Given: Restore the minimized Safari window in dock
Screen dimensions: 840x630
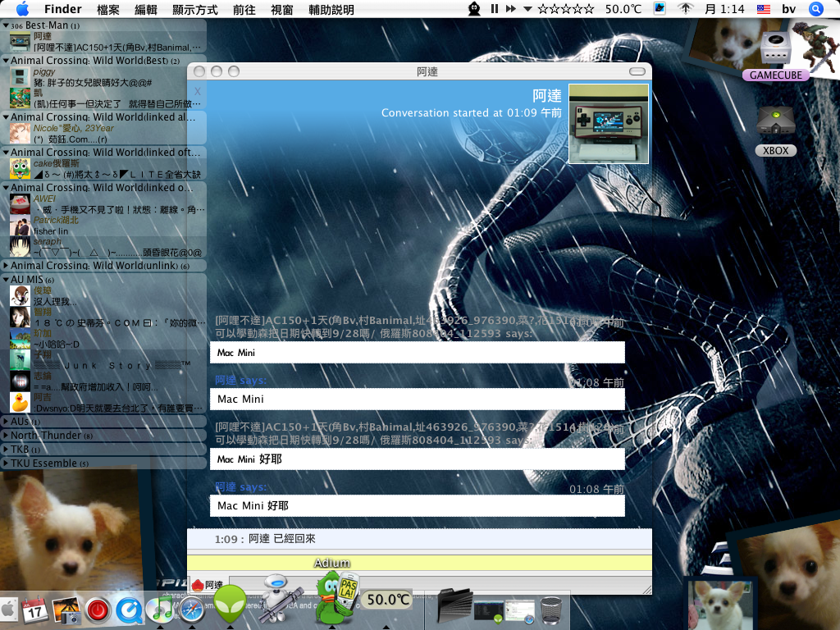Looking at the screenshot, I should pos(519,612).
